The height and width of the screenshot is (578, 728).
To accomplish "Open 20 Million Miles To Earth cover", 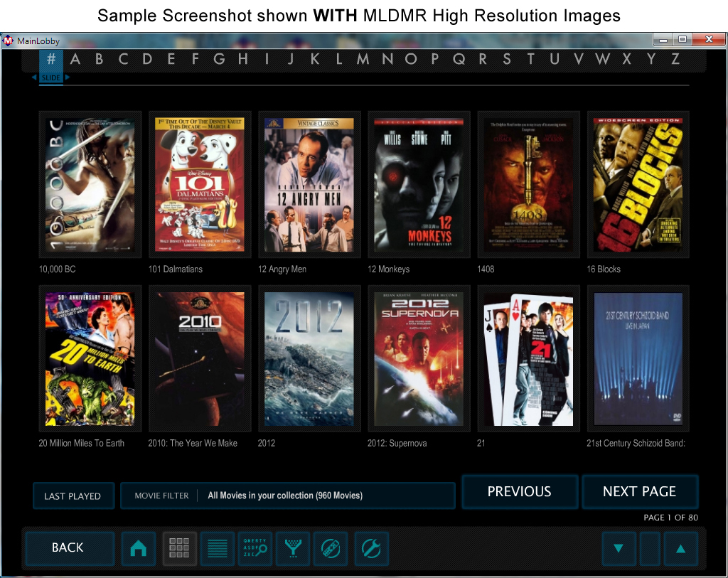I will [90, 358].
